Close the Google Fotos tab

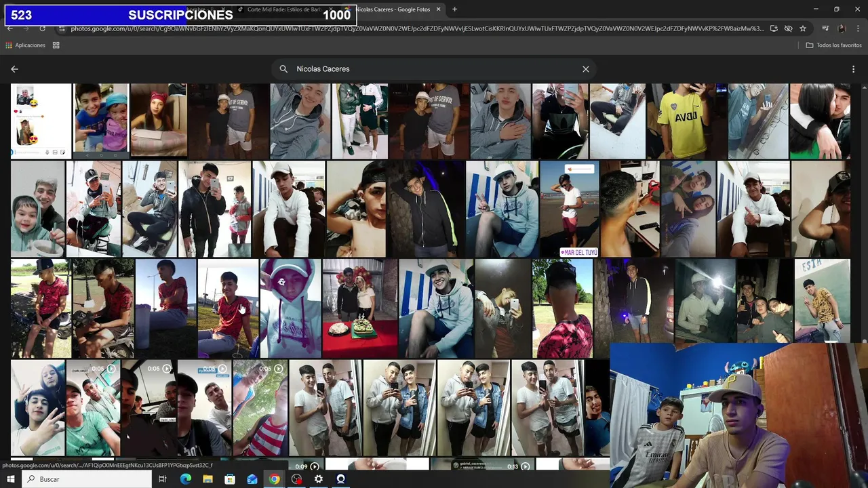[438, 9]
